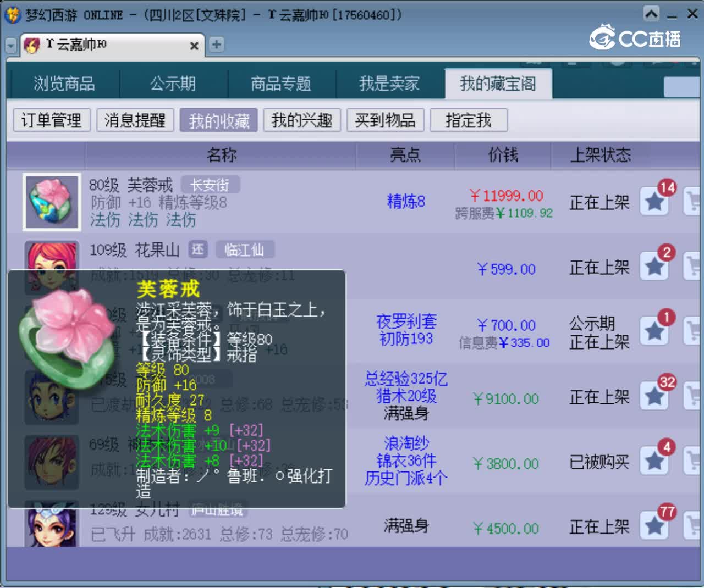The height and width of the screenshot is (588, 704).
Task: Open the tab list dropdown arrow
Action: 11,46
